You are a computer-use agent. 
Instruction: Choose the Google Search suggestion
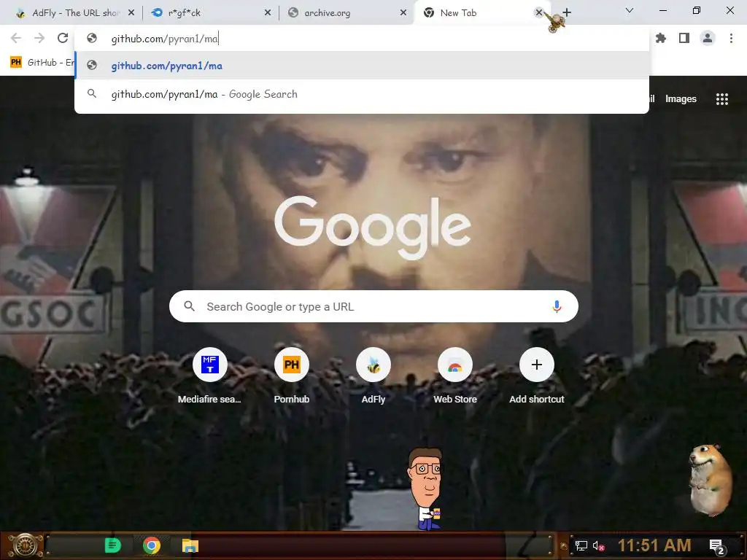coord(362,94)
